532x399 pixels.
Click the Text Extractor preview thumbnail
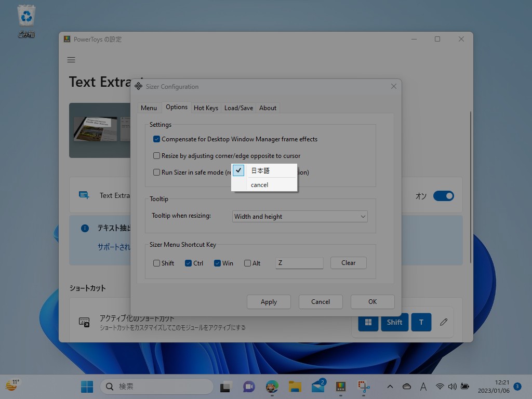point(100,130)
